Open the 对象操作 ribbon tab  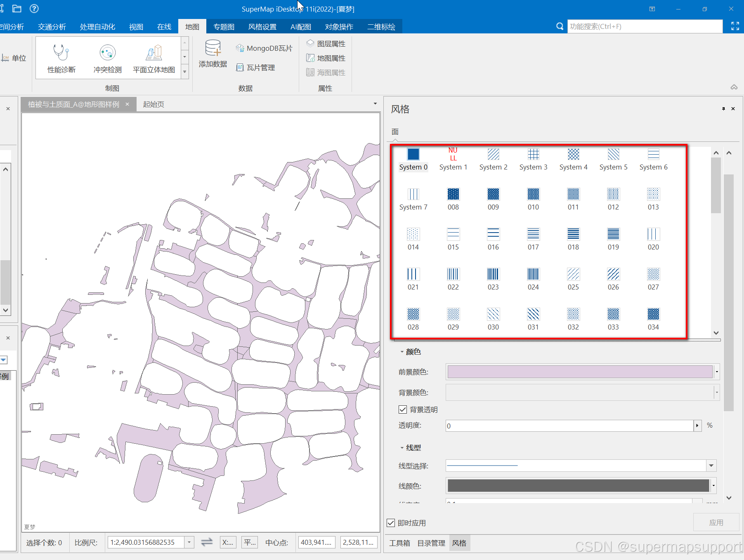pyautogui.click(x=339, y=27)
